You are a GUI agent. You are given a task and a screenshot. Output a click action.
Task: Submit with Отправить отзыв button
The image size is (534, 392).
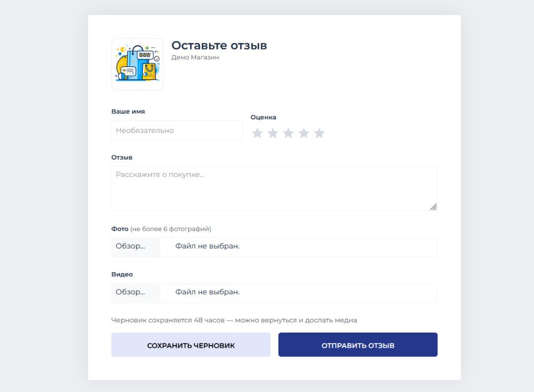(358, 345)
